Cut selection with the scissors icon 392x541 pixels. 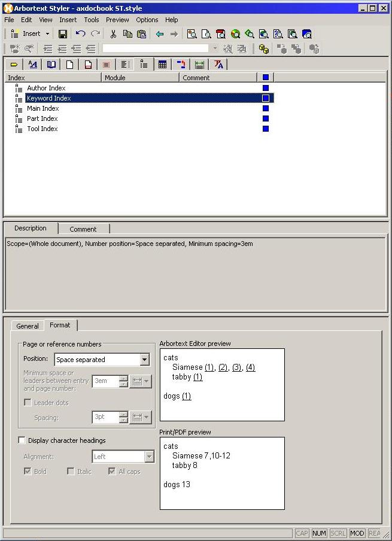[x=113, y=34]
